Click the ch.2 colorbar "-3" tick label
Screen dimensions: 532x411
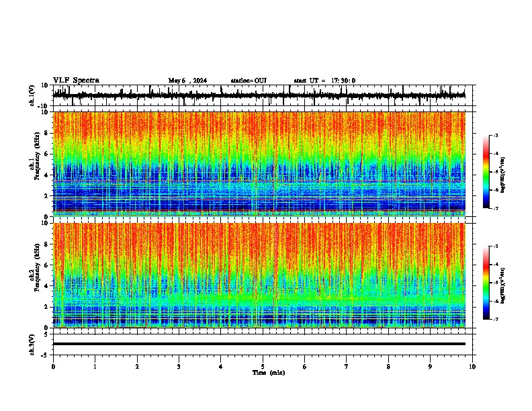coord(496,246)
